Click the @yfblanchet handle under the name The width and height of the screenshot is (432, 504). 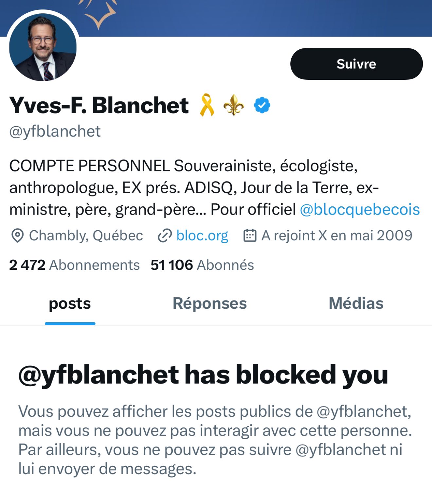[55, 131]
